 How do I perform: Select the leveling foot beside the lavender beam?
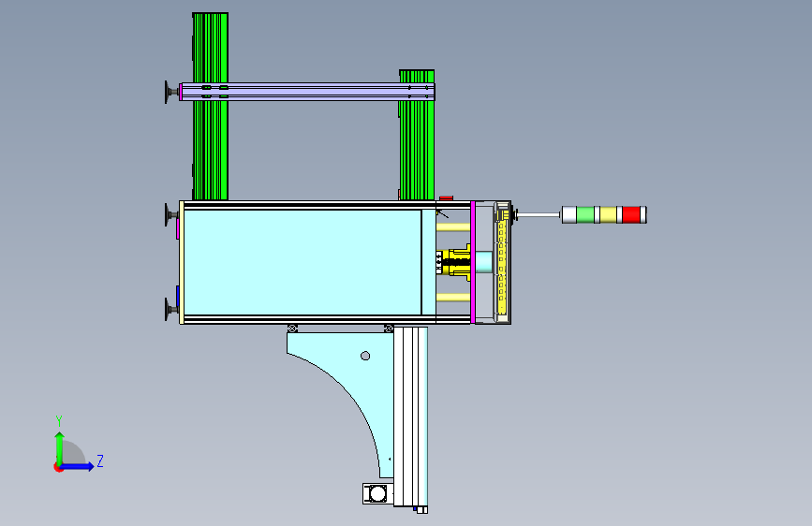click(170, 92)
